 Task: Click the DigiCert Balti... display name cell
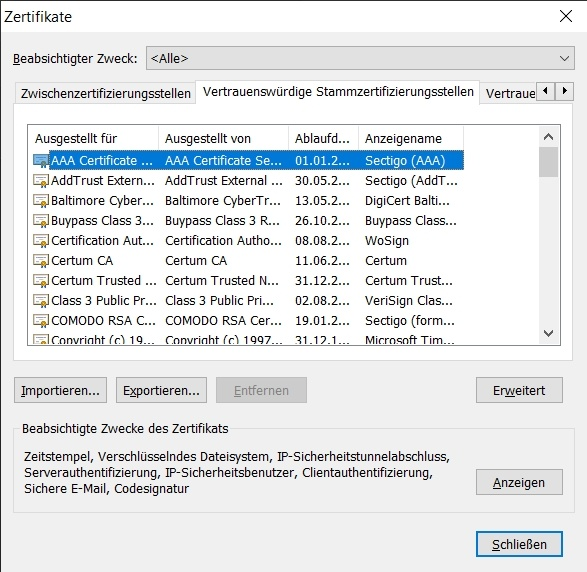tap(407, 201)
